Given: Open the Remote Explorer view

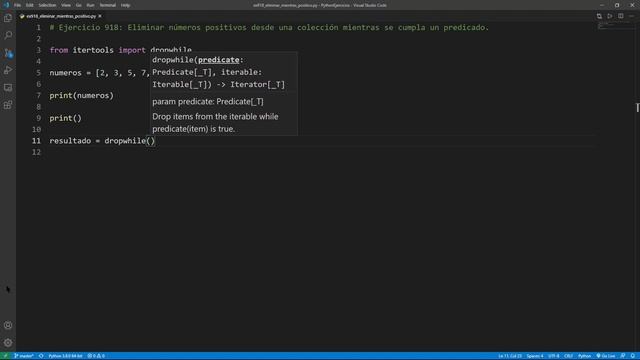Looking at the screenshot, I should (8, 88).
